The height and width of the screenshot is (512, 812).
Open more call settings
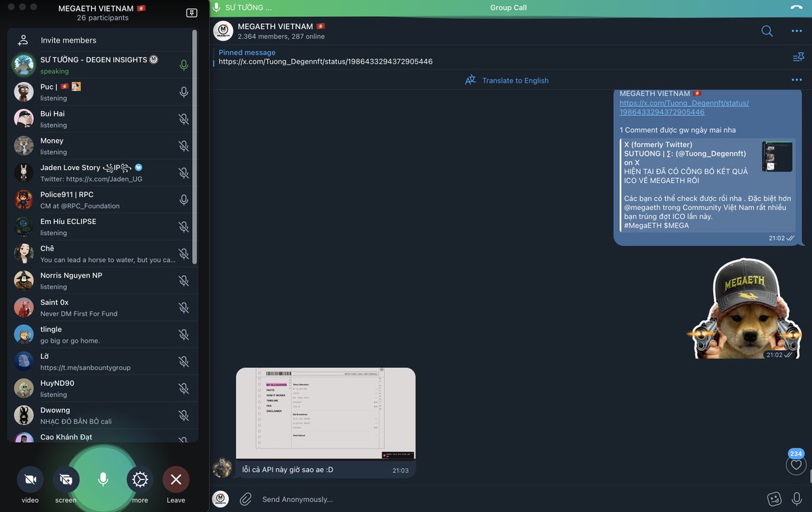coord(140,479)
